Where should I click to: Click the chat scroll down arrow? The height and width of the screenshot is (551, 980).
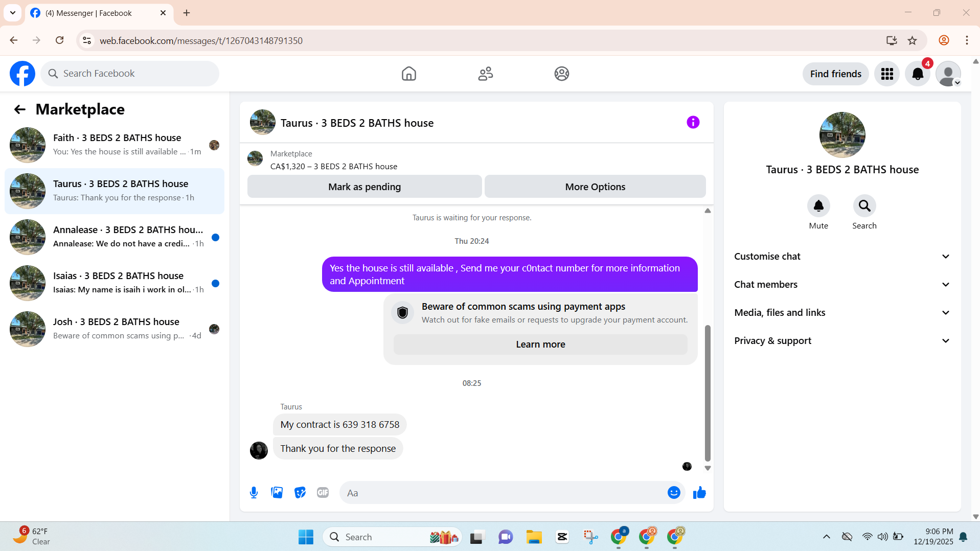pos(708,468)
